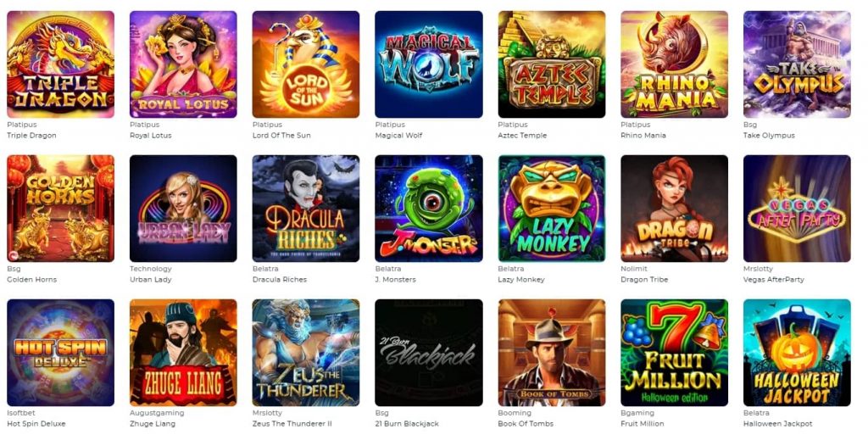This screenshot has height=435, width=868.
Task: Select the J. Monsters green monster tile
Action: pos(428,208)
